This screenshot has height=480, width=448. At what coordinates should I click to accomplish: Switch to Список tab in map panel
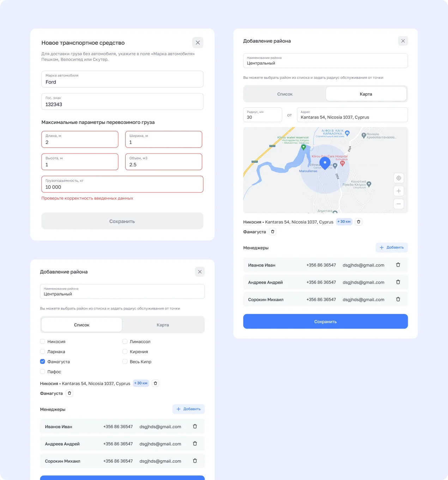[285, 94]
